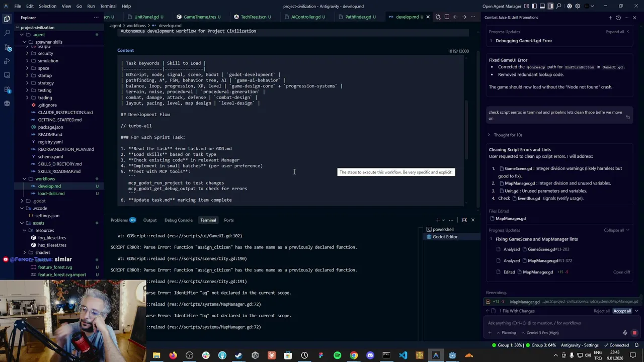Open the Selection menu

[48, 6]
